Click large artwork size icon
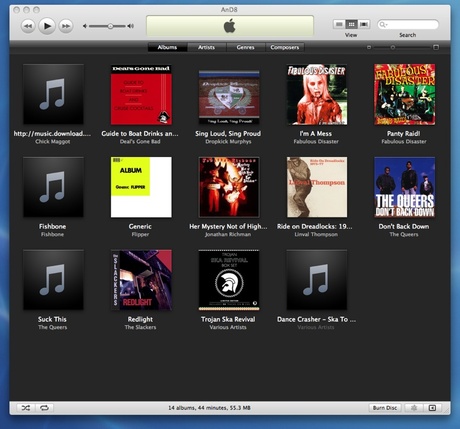 coord(436,47)
